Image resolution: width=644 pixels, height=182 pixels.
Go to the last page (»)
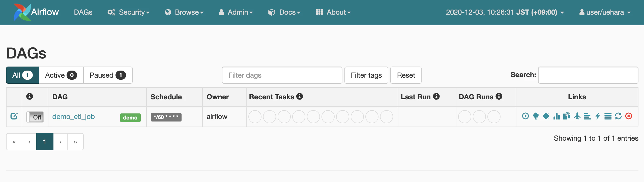75,142
